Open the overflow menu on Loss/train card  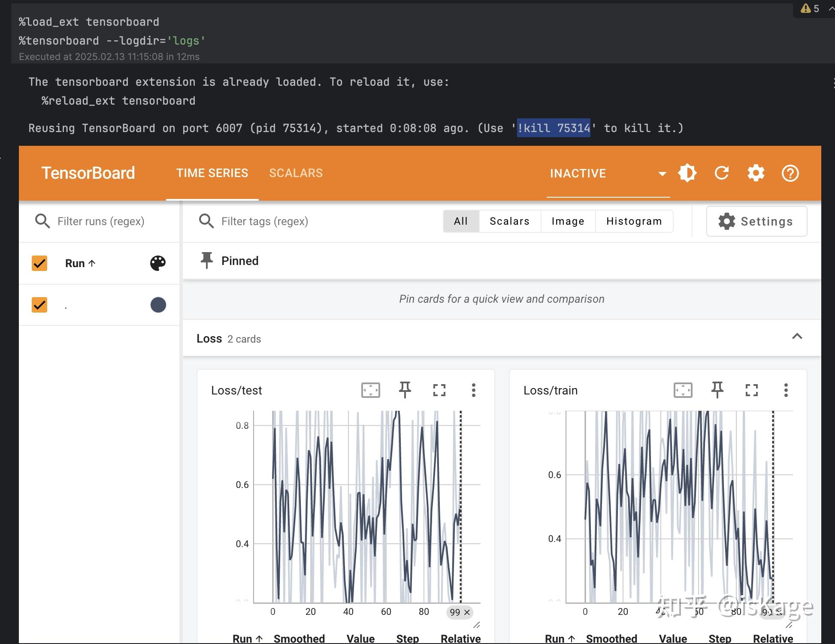point(786,390)
